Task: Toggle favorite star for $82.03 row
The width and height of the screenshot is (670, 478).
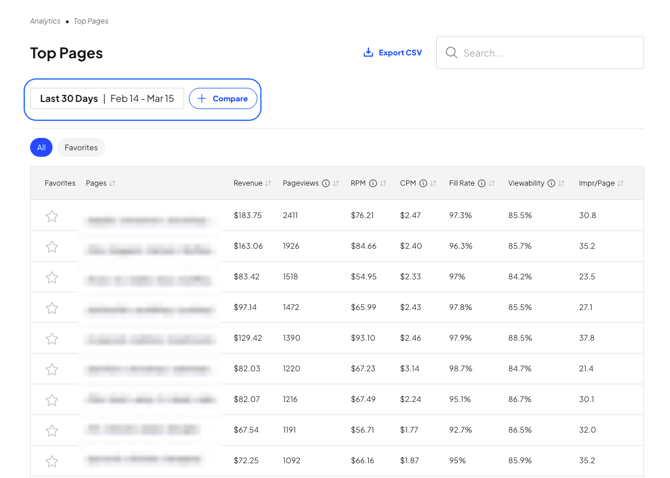Action: 52,369
